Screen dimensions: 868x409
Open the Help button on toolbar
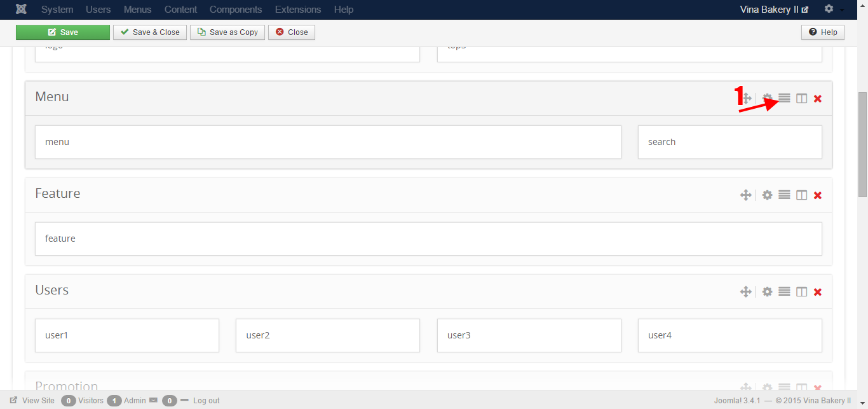tap(823, 32)
